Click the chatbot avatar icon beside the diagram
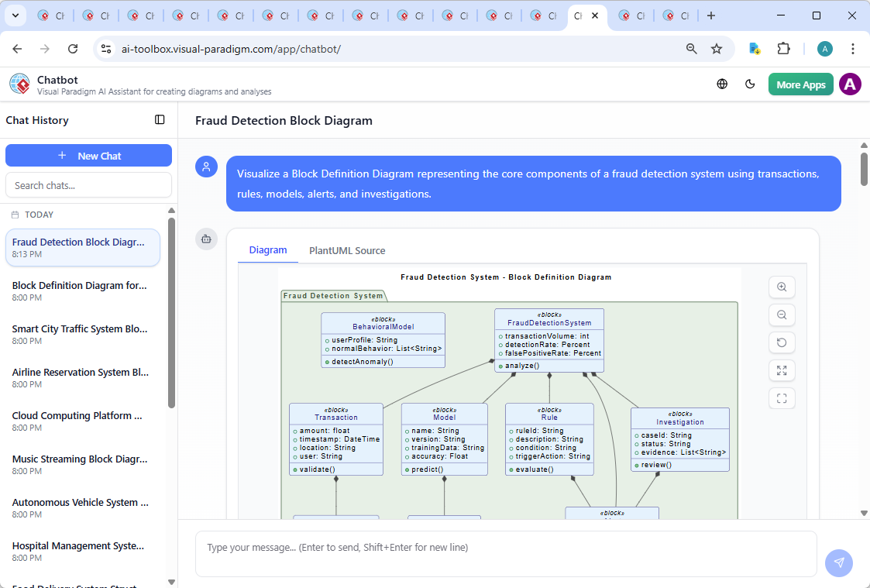The height and width of the screenshot is (588, 870). click(206, 239)
